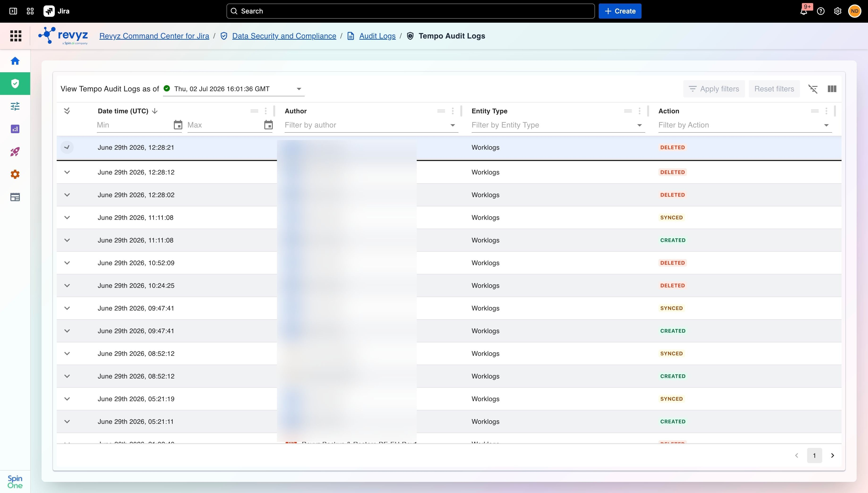868x493 pixels.
Task: Click Worklogs cell in 08:52:12 SYNCED row
Action: coord(485,353)
